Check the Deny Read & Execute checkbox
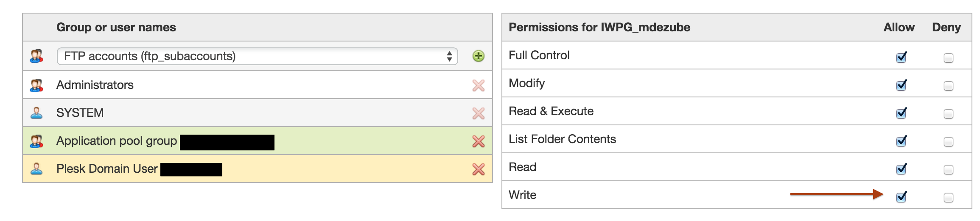 click(948, 114)
